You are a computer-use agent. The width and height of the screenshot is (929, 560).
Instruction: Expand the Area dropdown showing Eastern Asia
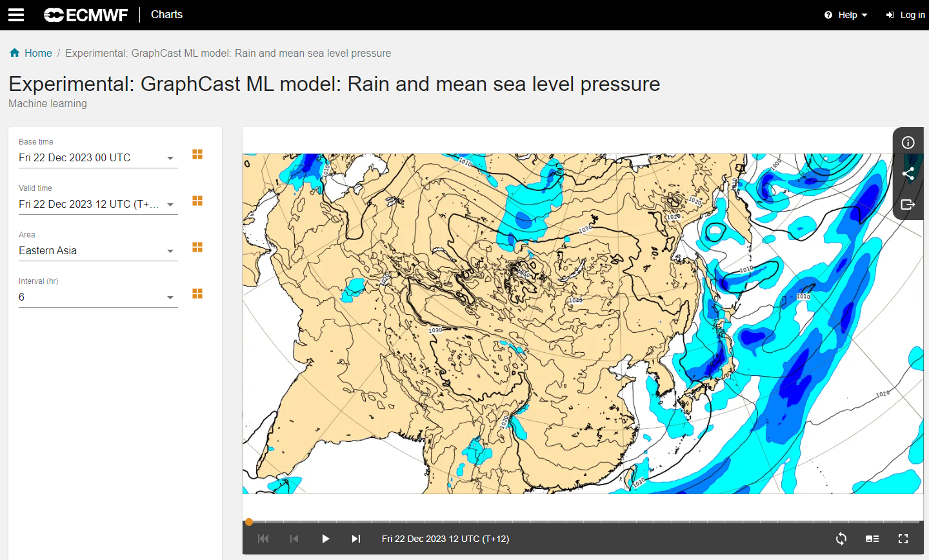click(x=97, y=250)
